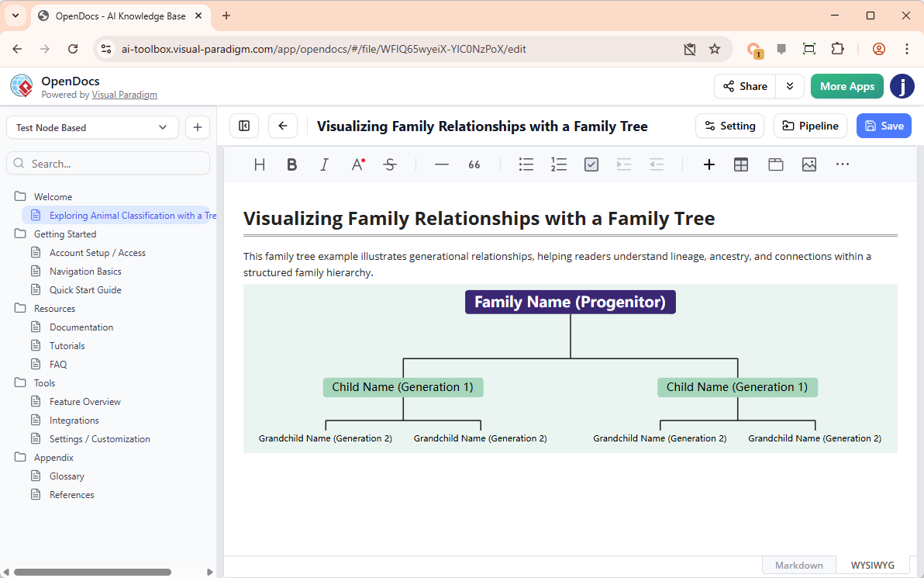Image resolution: width=924 pixels, height=578 pixels.
Task: Expand the Share options chevron
Action: click(790, 86)
